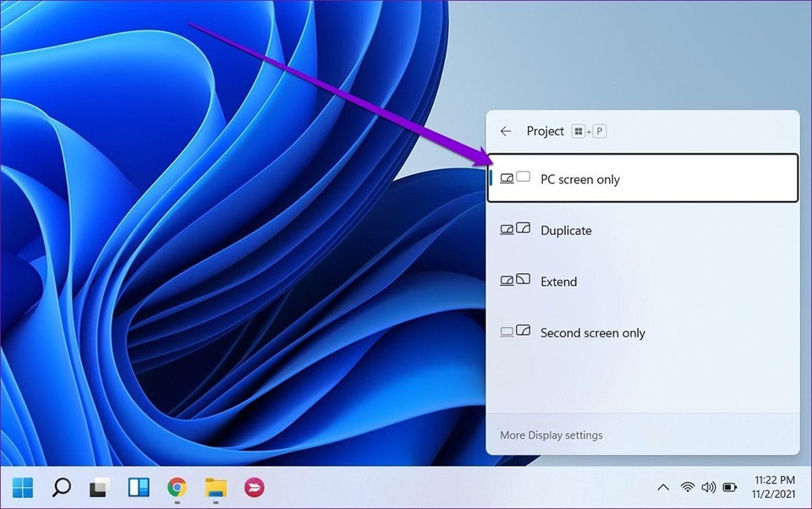Check the battery status icon
The image size is (812, 509).
coord(730,487)
